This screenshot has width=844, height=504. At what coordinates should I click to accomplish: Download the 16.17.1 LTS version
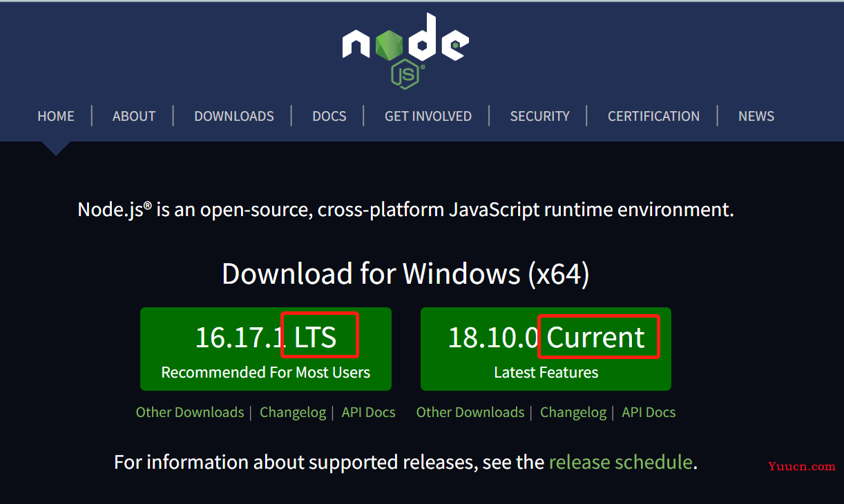click(266, 349)
